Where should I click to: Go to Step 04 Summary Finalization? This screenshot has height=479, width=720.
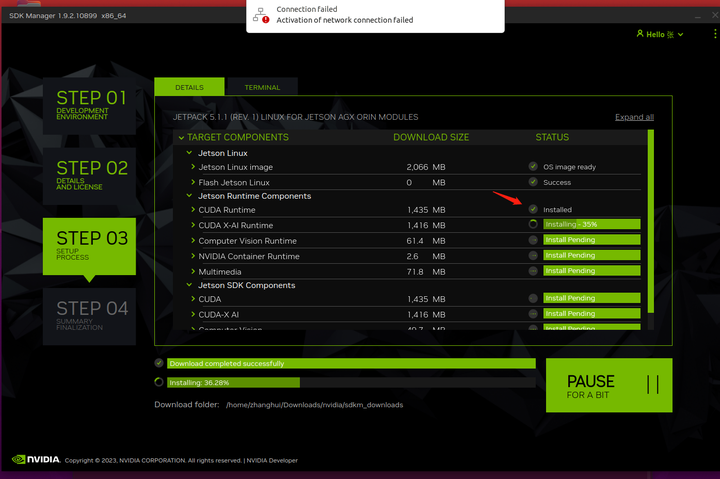[90, 316]
